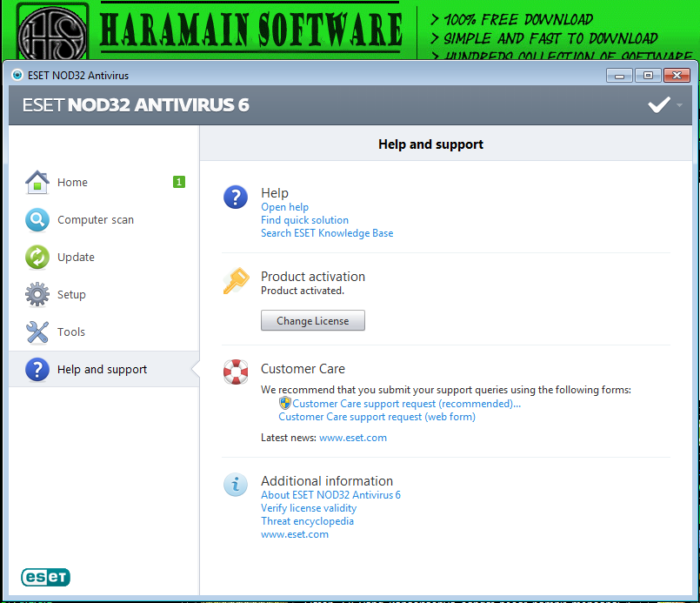Viewport: 700px width, 603px height.
Task: Open the Update section
Action: pyautogui.click(x=103, y=258)
